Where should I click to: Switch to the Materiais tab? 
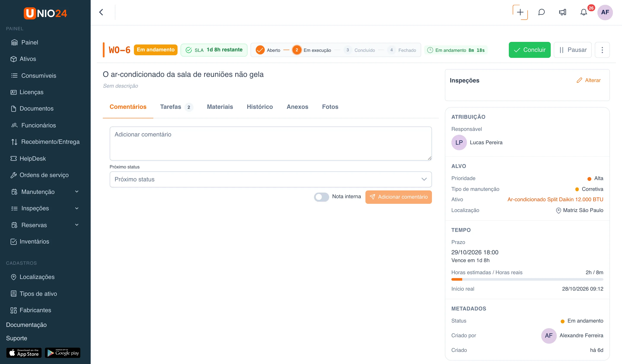point(220,107)
